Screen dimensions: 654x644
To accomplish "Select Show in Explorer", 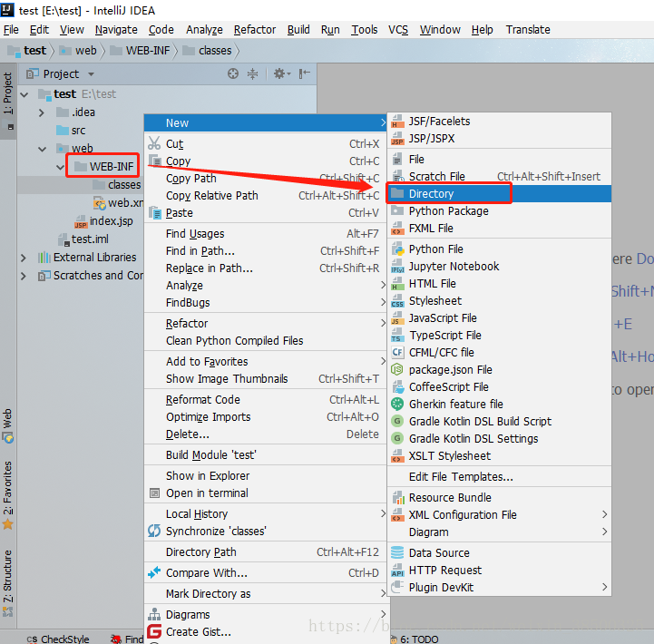I will [265, 475].
